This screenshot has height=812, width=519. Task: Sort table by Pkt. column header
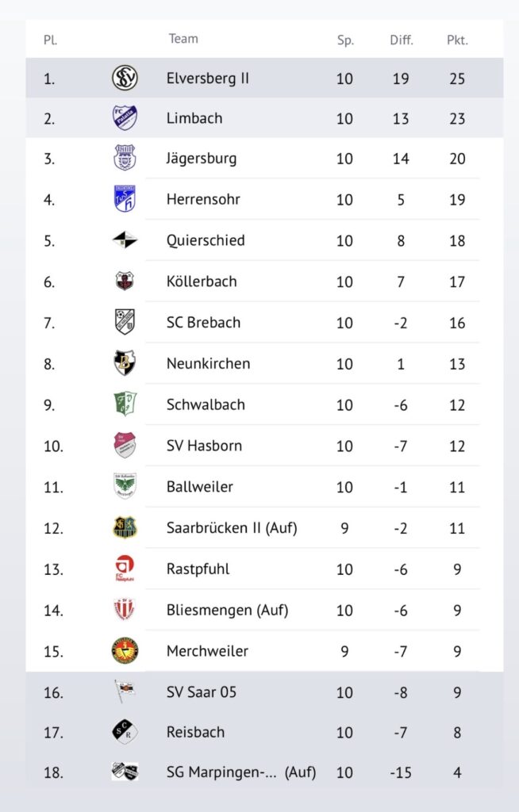(457, 40)
